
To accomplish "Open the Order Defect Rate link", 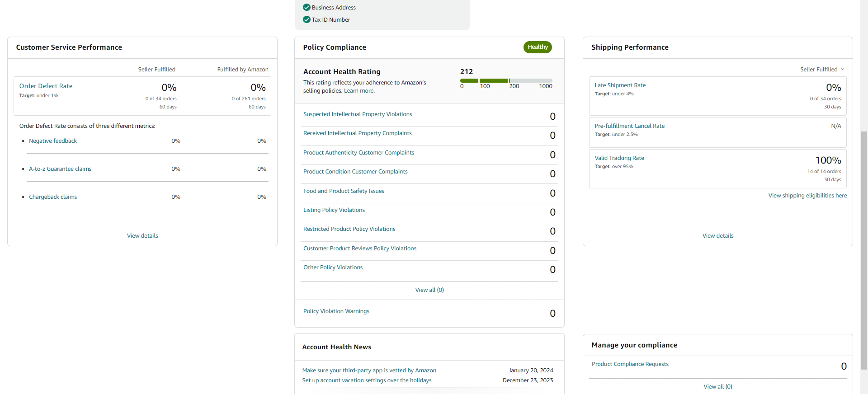I will coord(46,86).
